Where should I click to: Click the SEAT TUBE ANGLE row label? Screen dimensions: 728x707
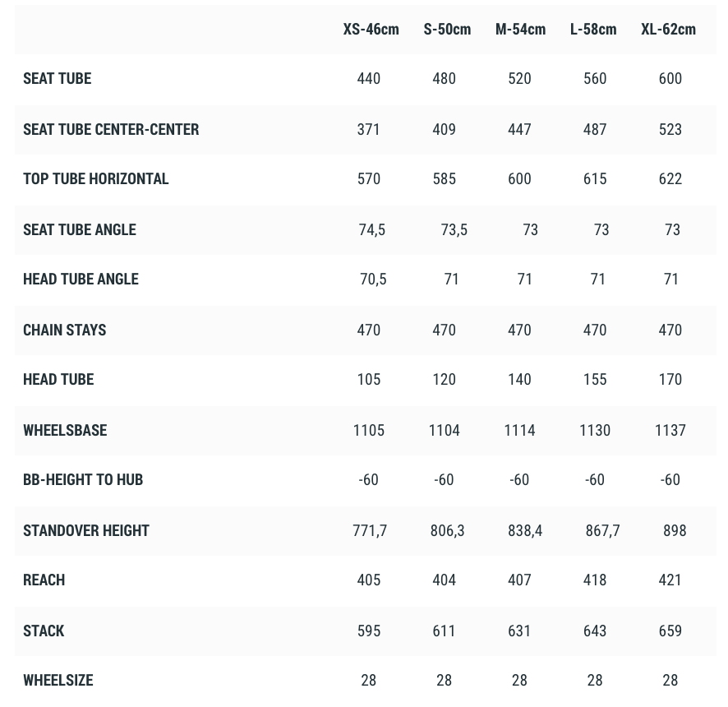coord(80,230)
